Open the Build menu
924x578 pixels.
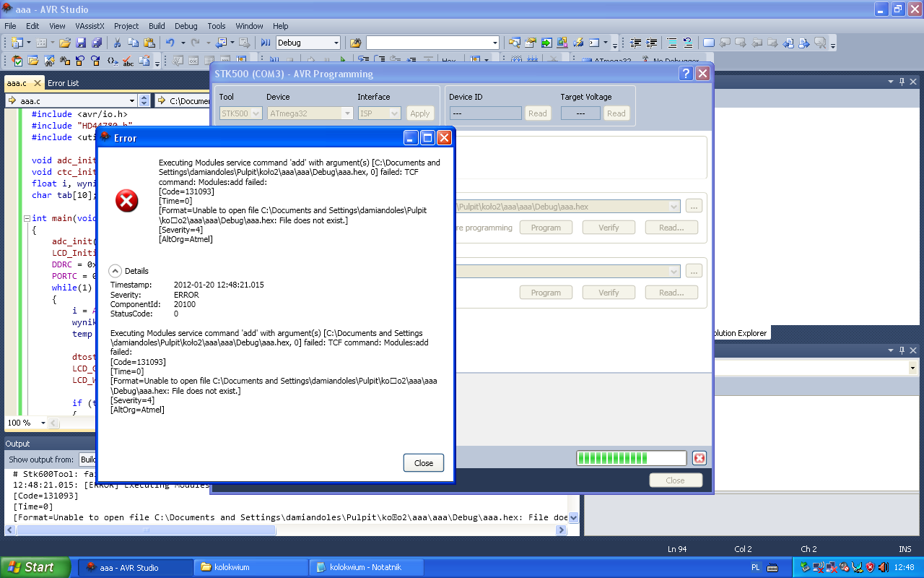[x=157, y=26]
